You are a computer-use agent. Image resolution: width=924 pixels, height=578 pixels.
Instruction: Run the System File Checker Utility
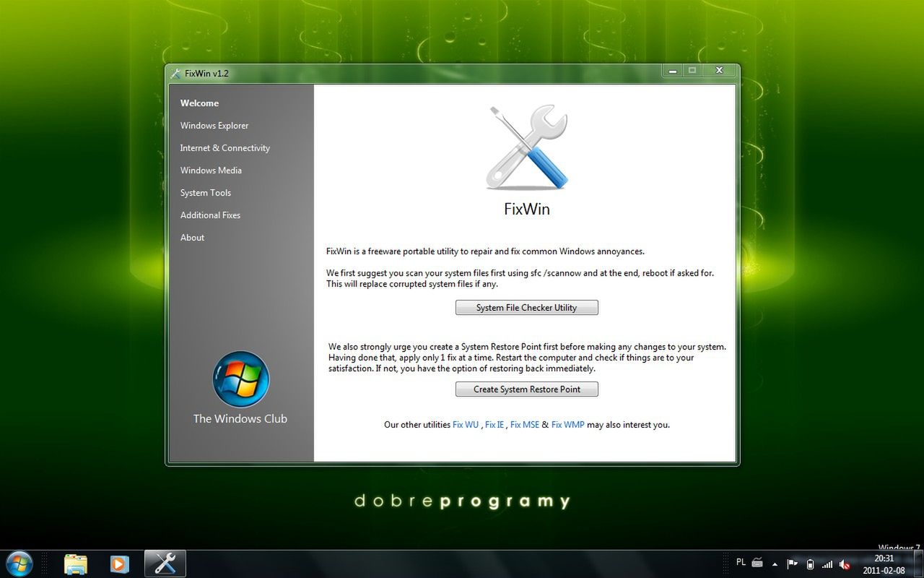(526, 308)
